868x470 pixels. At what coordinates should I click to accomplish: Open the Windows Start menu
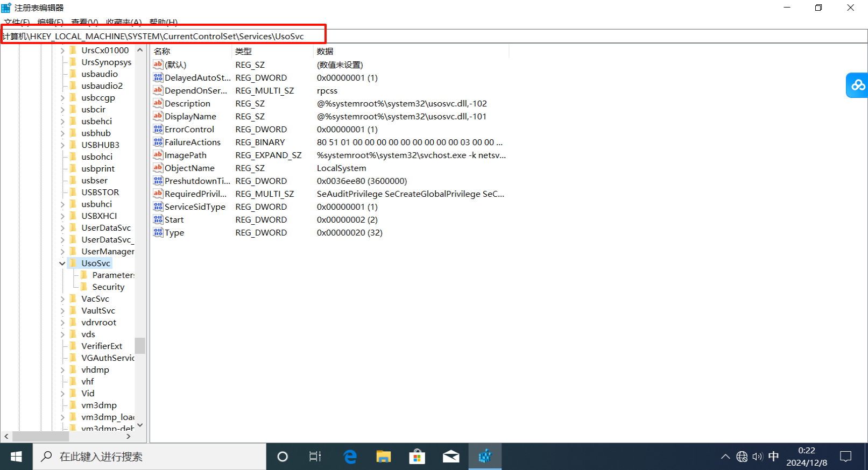tap(16, 457)
